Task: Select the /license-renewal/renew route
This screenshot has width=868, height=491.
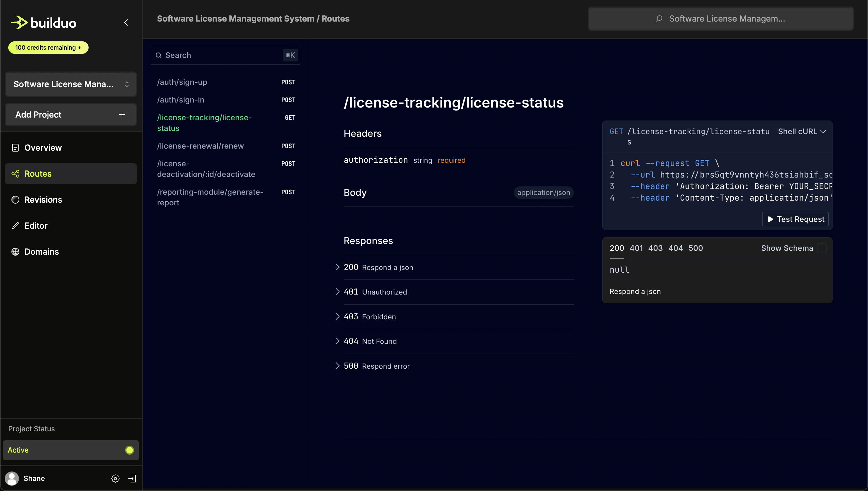Action: (x=226, y=146)
